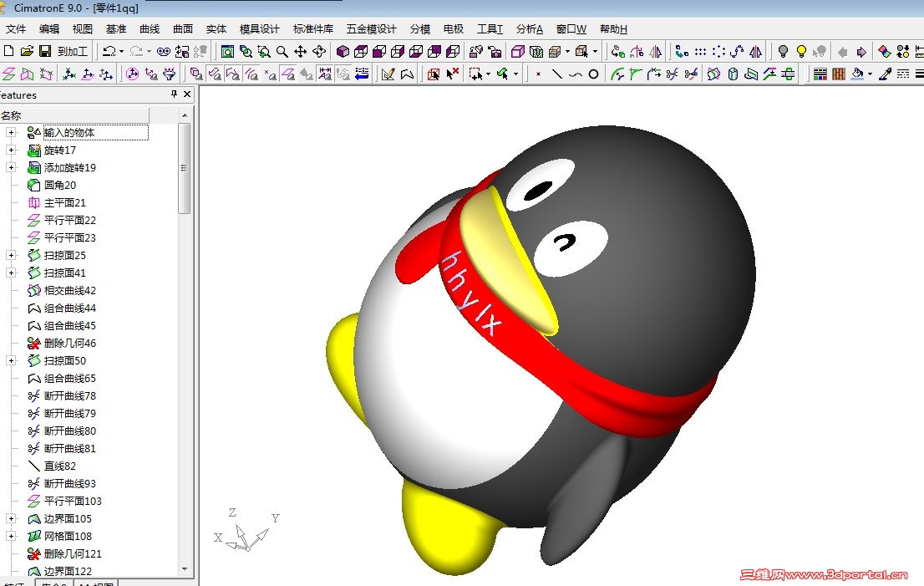Expand the 扫掠面50 feature node
The height and width of the screenshot is (586, 924).
tap(11, 360)
